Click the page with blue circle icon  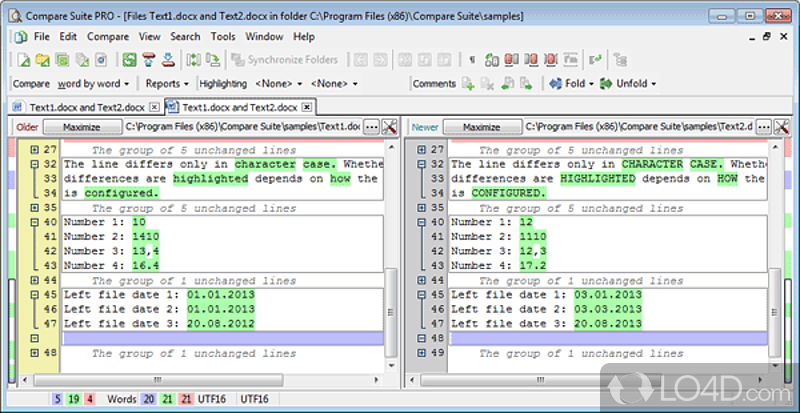tap(101, 60)
